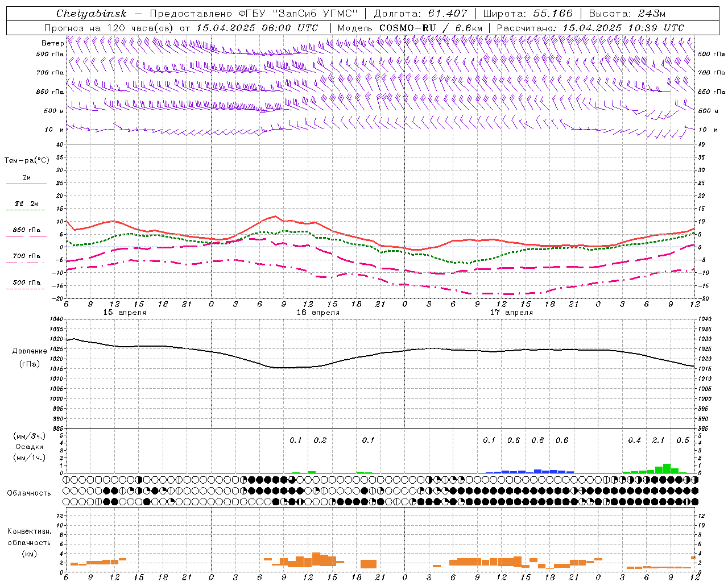Select the 'Широта: 55.166' header field
Viewport: 728px width, 582px height.
pos(528,14)
